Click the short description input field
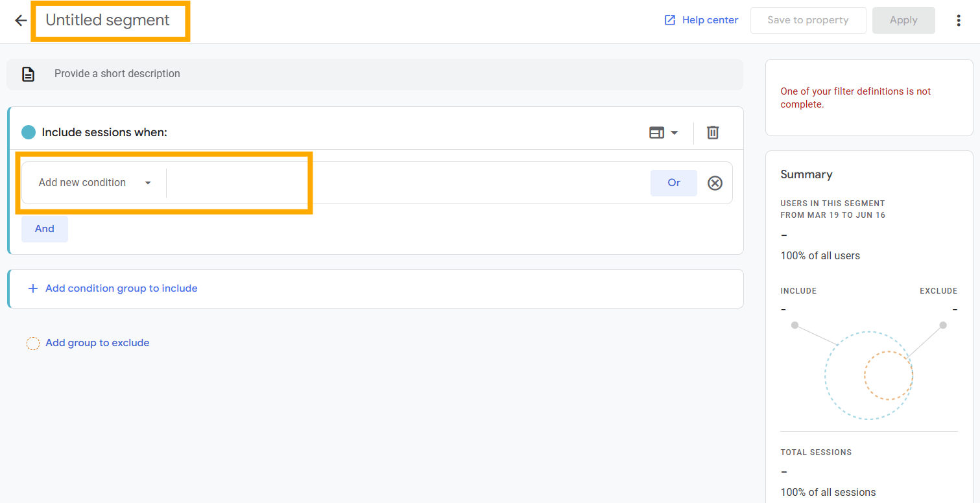Screen dimensions: 980x503 click(389, 74)
